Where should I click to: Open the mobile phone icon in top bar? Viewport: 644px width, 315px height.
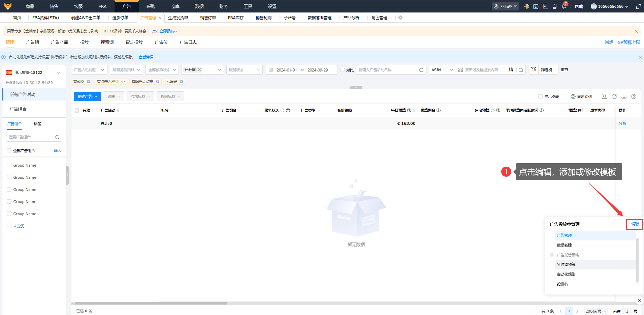tap(554, 6)
